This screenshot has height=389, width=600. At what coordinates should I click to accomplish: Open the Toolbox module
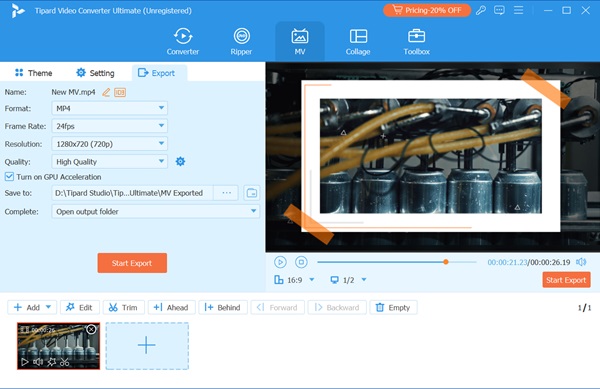click(416, 42)
